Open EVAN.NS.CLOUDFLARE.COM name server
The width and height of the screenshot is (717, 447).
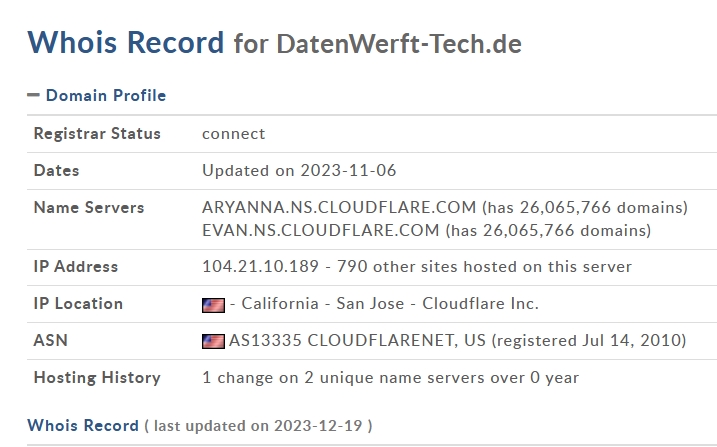tap(321, 230)
